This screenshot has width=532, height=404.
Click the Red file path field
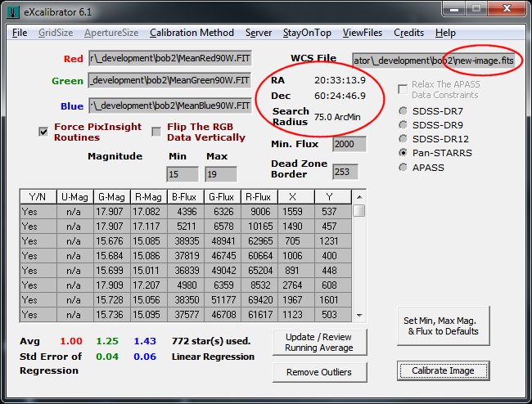pyautogui.click(x=170, y=58)
